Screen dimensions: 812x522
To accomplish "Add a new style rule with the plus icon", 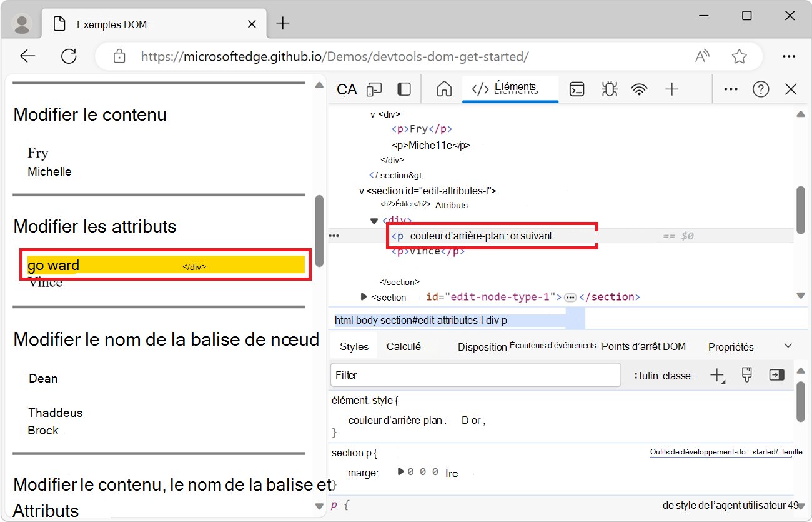I will [717, 374].
